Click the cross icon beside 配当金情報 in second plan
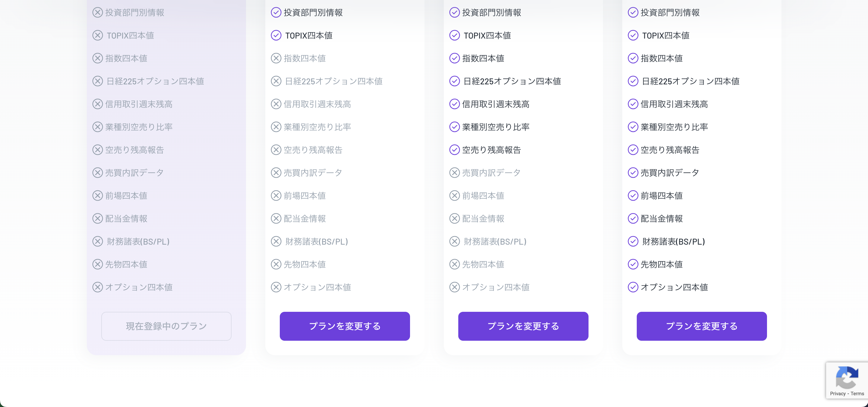Viewport: 868px width, 407px height. click(276, 218)
